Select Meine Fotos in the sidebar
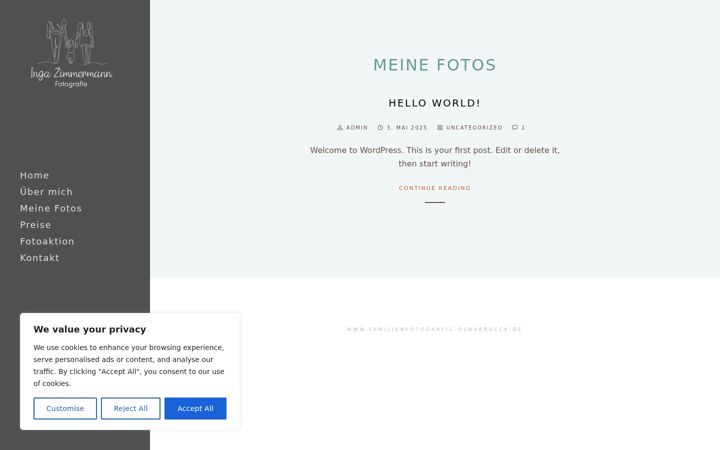This screenshot has height=450, width=720. [51, 208]
